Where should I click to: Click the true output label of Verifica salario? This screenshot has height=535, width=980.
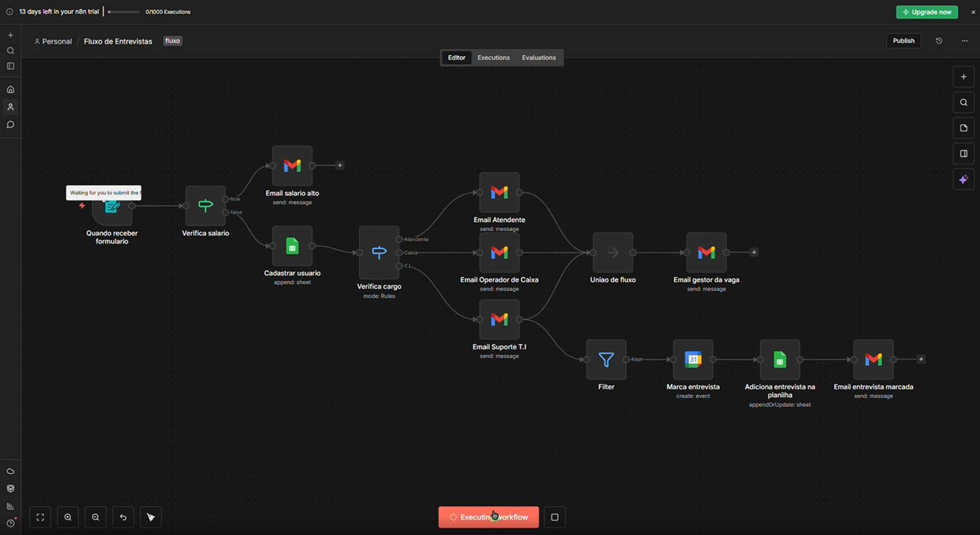pos(235,199)
